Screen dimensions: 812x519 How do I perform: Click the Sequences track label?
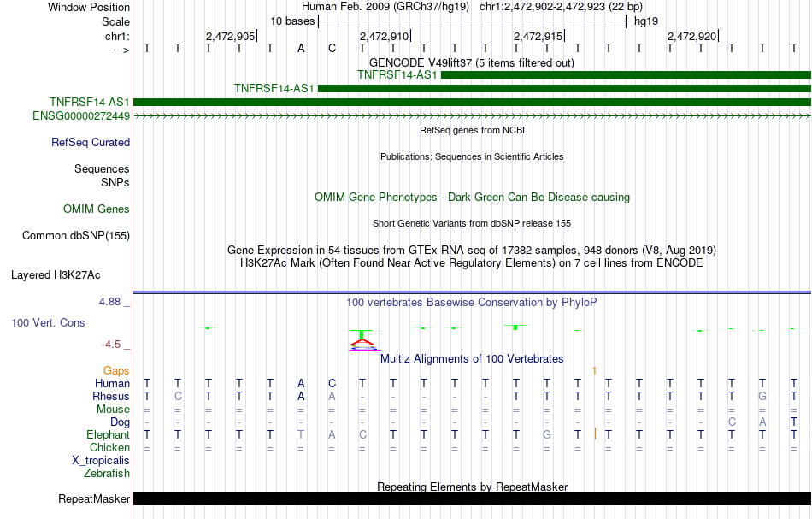click(102, 168)
